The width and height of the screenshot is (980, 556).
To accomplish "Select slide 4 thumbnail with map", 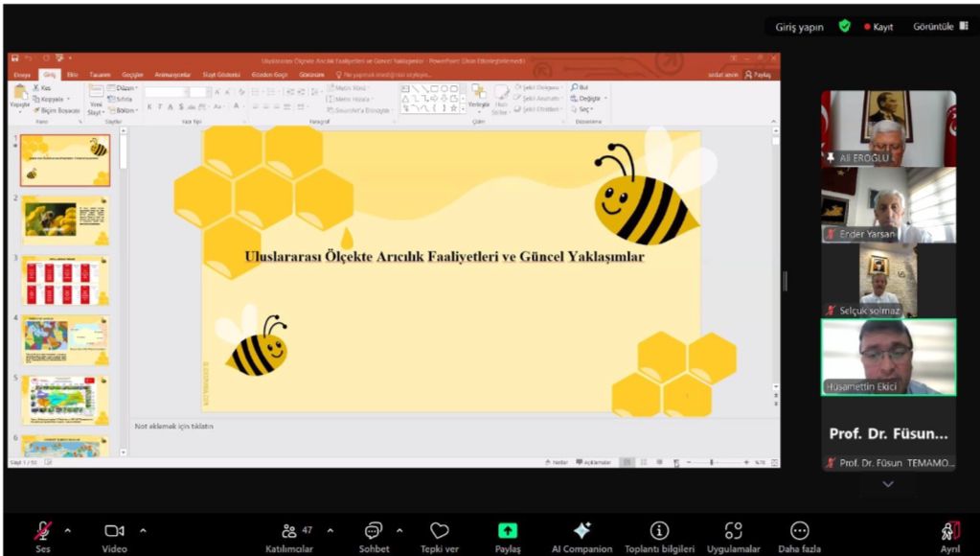I will [x=65, y=340].
